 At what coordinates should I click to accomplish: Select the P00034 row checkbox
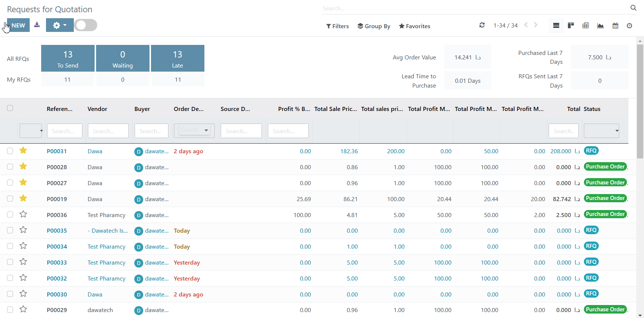tap(10, 246)
